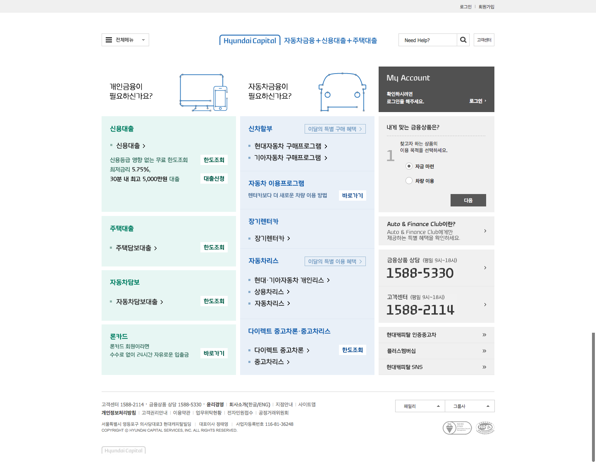The height and width of the screenshot is (463, 596).
Task: Click 로그인 in My Account box
Action: (x=477, y=101)
